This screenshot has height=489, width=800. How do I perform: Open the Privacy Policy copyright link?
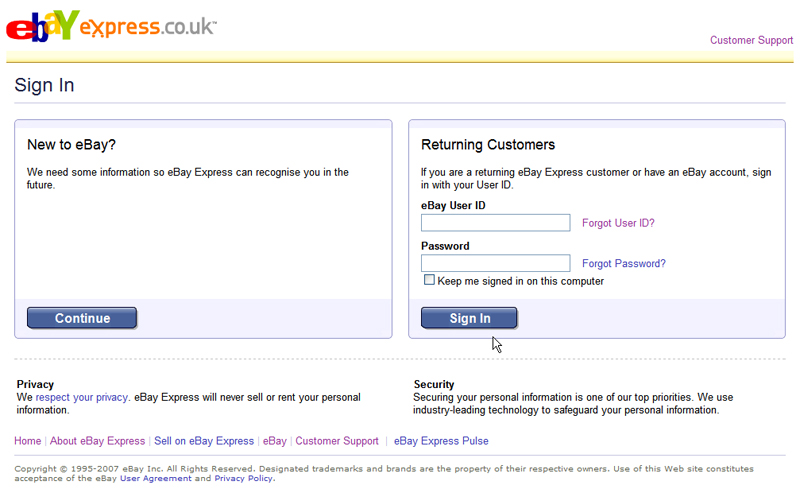(243, 479)
